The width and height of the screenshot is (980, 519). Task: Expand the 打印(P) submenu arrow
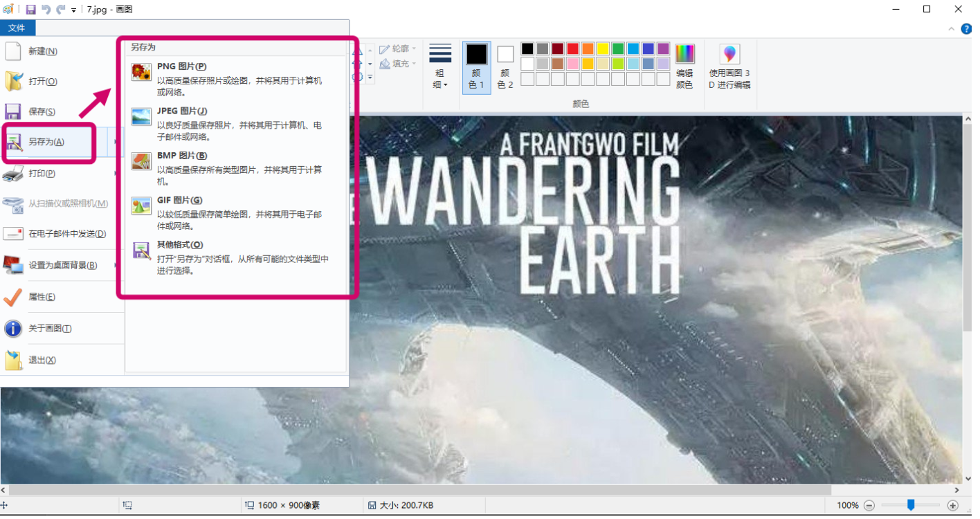(115, 174)
